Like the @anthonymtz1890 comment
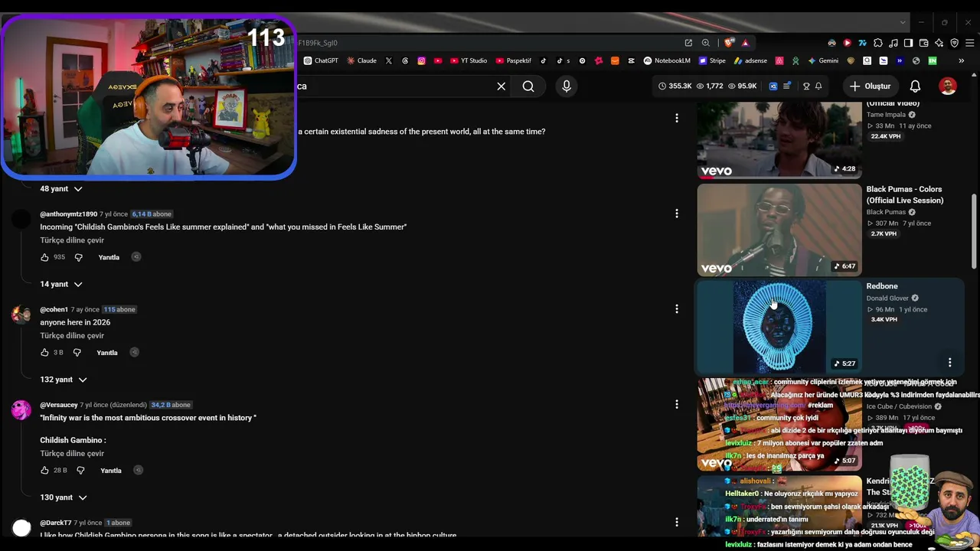The image size is (980, 551). pyautogui.click(x=44, y=257)
